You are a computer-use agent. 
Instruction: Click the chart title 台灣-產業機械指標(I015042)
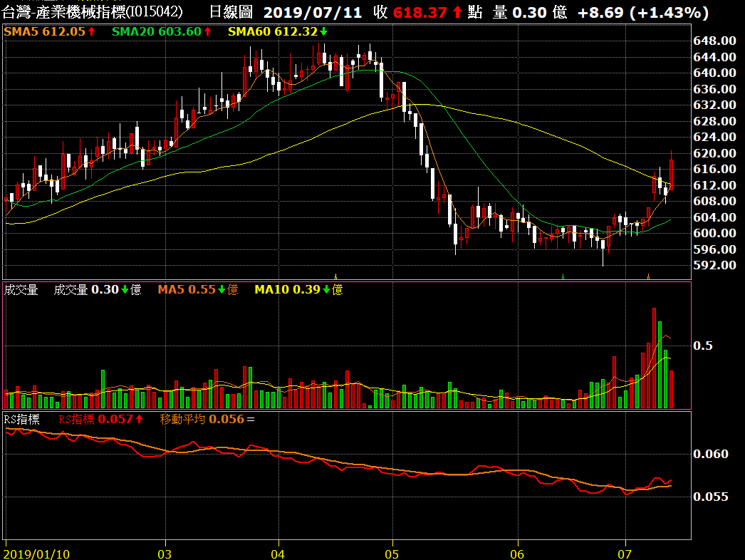click(x=92, y=12)
